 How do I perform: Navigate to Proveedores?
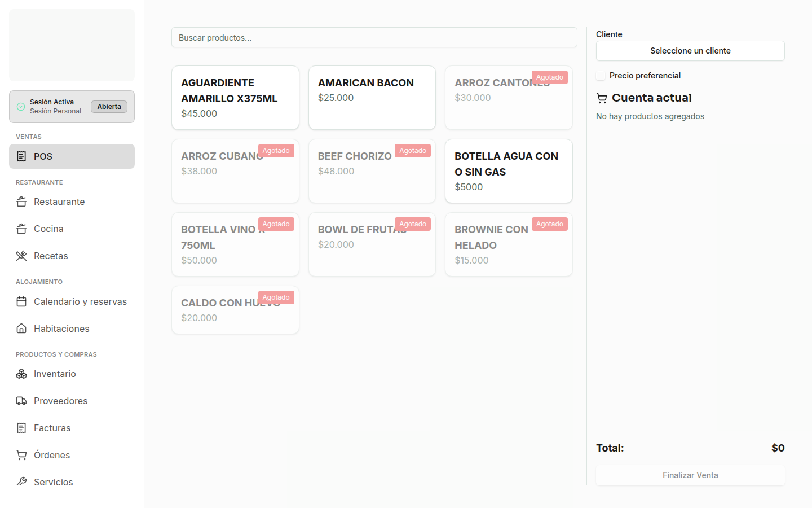(x=72, y=401)
